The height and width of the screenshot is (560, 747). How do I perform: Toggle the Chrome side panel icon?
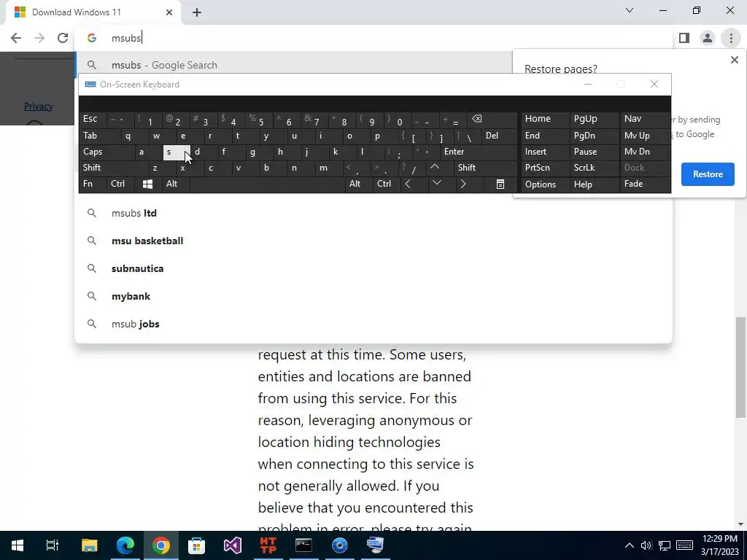point(684,38)
